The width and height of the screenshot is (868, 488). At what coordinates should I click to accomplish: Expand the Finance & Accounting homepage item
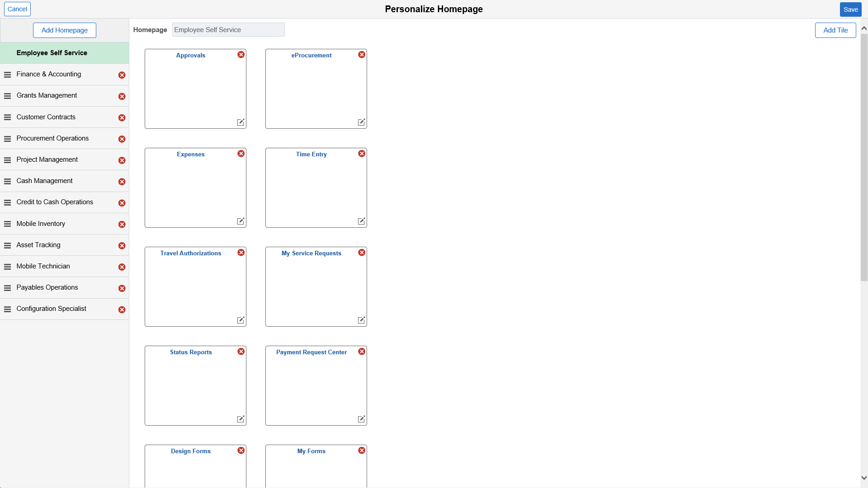coord(49,74)
